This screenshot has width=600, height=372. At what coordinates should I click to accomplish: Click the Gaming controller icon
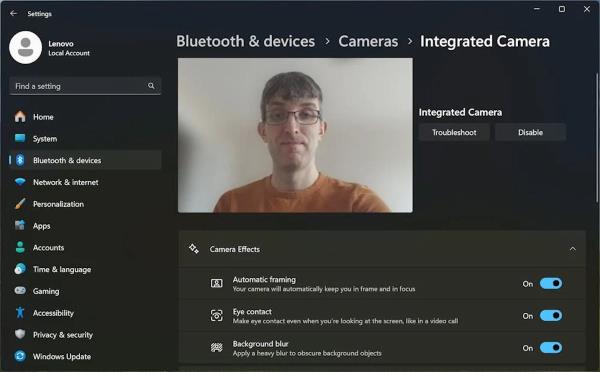[x=20, y=291]
